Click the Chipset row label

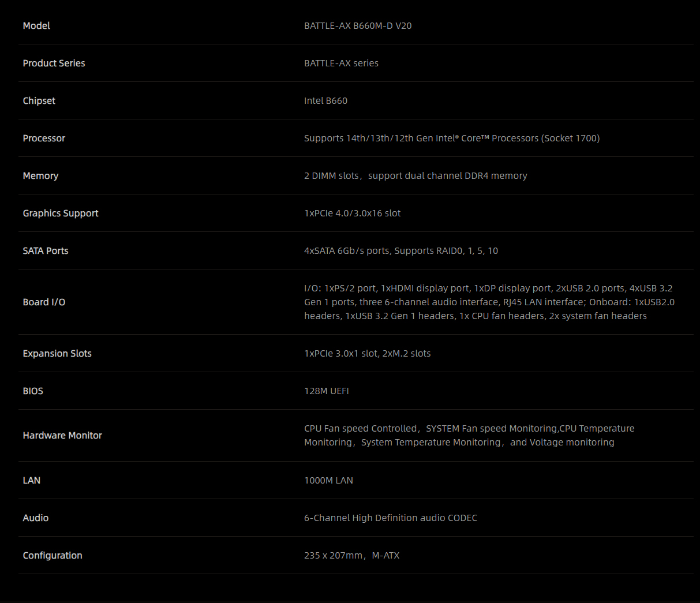(39, 101)
